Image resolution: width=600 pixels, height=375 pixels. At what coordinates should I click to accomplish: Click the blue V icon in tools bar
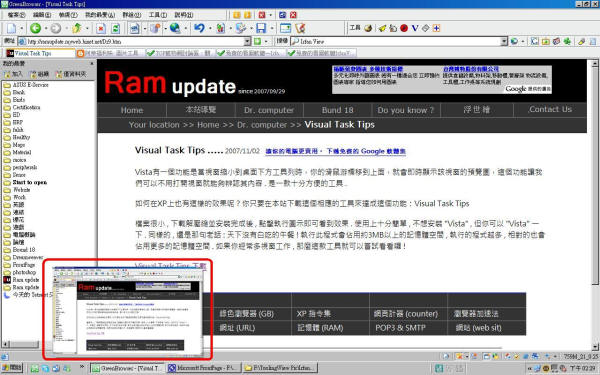coord(415,28)
